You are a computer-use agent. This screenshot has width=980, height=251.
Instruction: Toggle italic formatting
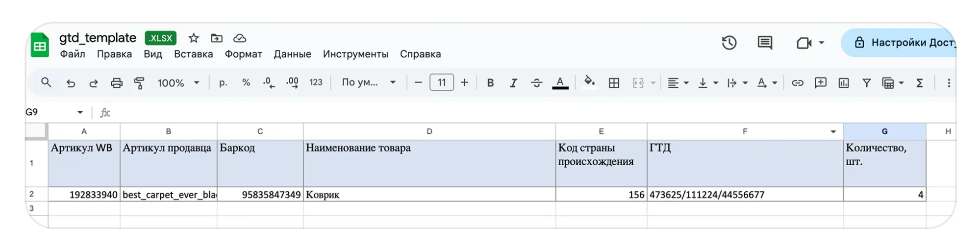(x=513, y=83)
